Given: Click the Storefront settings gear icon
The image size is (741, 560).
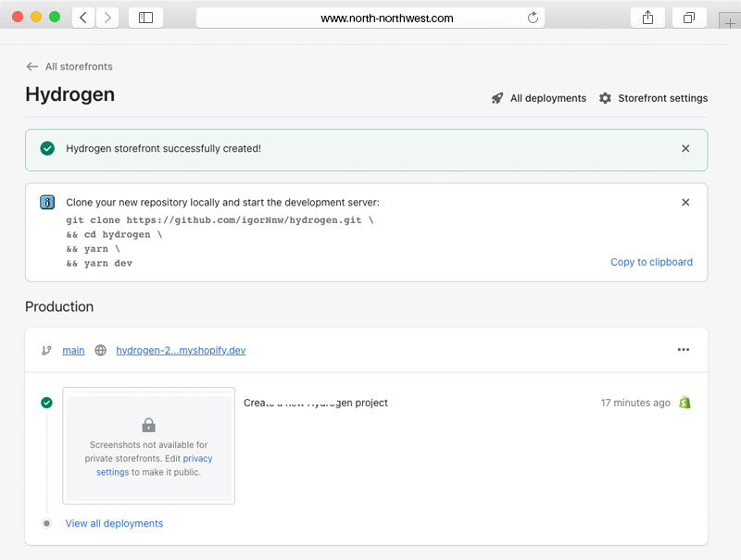Looking at the screenshot, I should click(x=605, y=98).
